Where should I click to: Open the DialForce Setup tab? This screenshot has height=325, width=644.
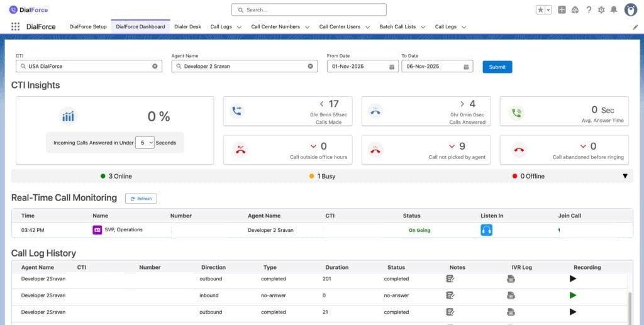tap(88, 26)
